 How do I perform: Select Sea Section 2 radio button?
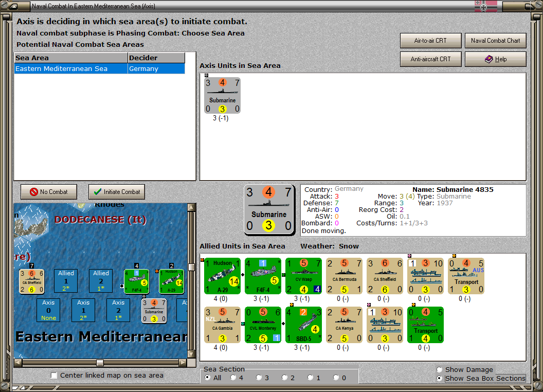tap(284, 378)
